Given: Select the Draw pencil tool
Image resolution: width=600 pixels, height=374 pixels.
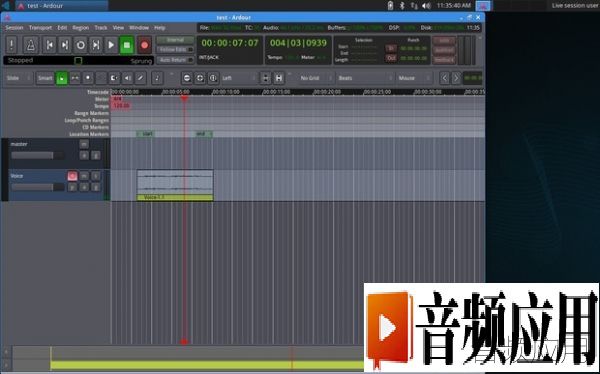Looking at the screenshot, I should (140, 78).
